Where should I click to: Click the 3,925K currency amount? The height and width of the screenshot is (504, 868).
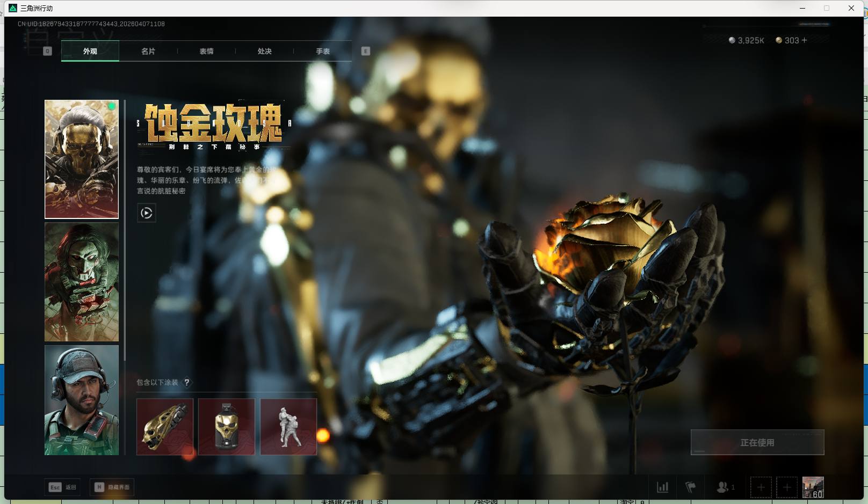[751, 40]
